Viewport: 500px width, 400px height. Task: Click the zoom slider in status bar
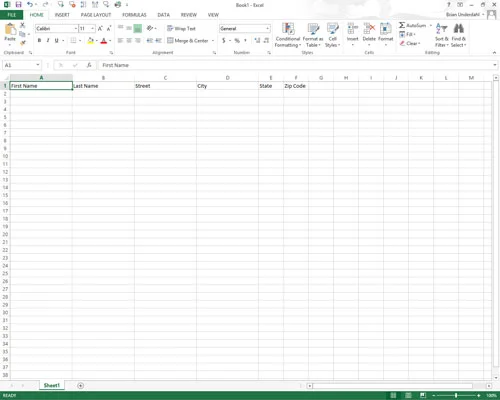tap(456, 395)
